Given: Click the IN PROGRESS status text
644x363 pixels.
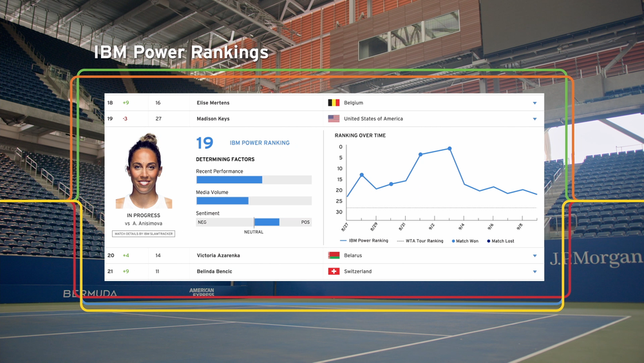Looking at the screenshot, I should 144,215.
